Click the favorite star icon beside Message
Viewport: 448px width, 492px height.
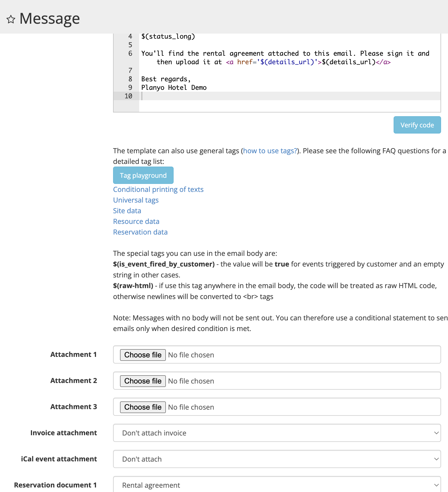(11, 19)
